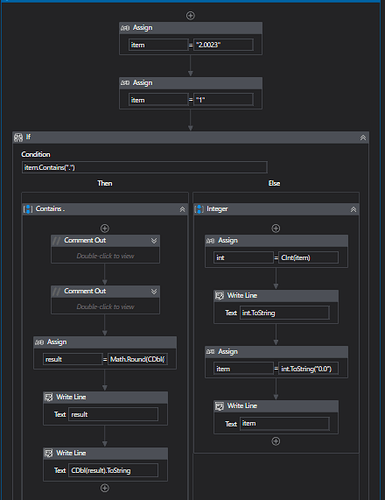
Task: Click the plus icon below the last Write Line in Integer
Action: [276, 441]
